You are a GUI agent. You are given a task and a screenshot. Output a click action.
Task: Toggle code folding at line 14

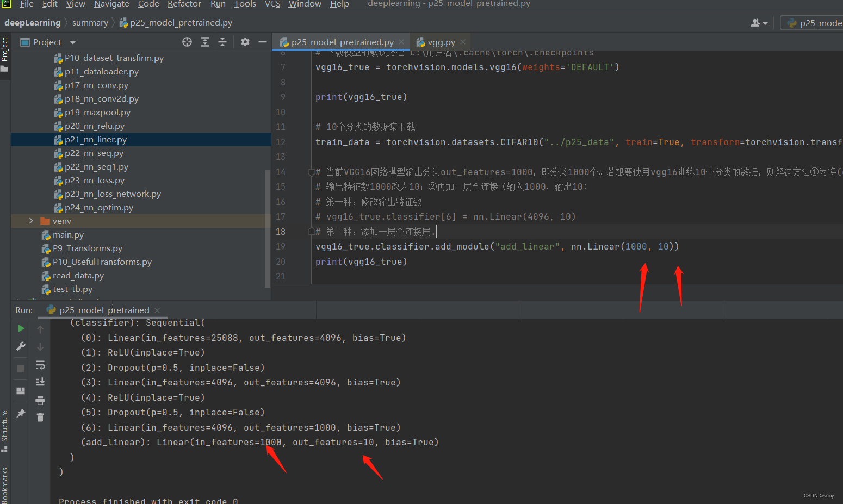[311, 172]
